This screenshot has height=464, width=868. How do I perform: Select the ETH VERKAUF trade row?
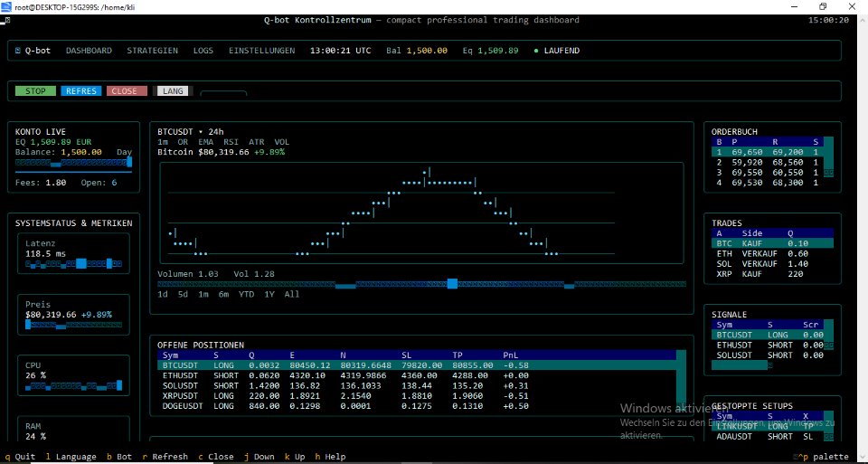tap(772, 253)
